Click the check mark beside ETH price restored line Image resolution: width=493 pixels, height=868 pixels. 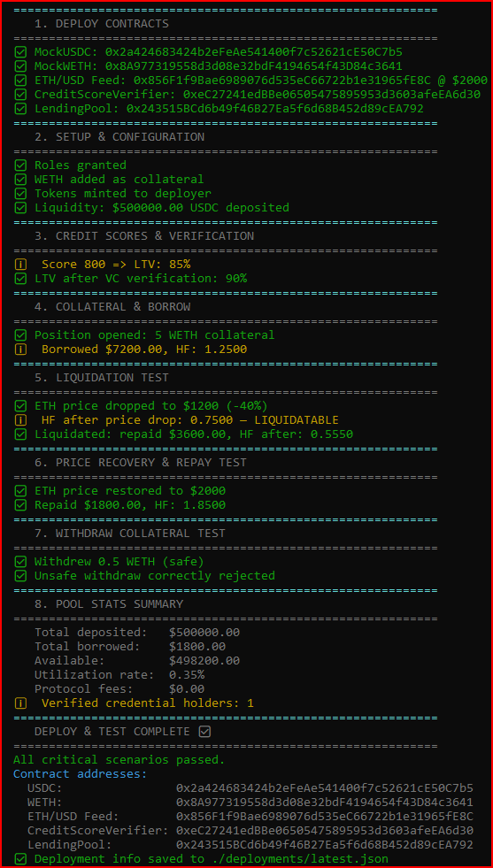[x=20, y=491]
